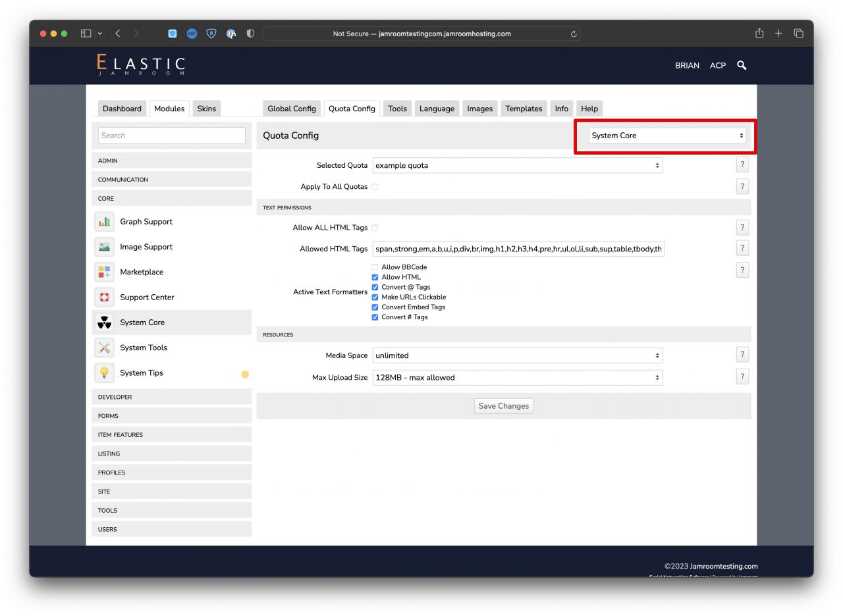
Task: Switch to the Global Config tab
Action: pyautogui.click(x=291, y=109)
